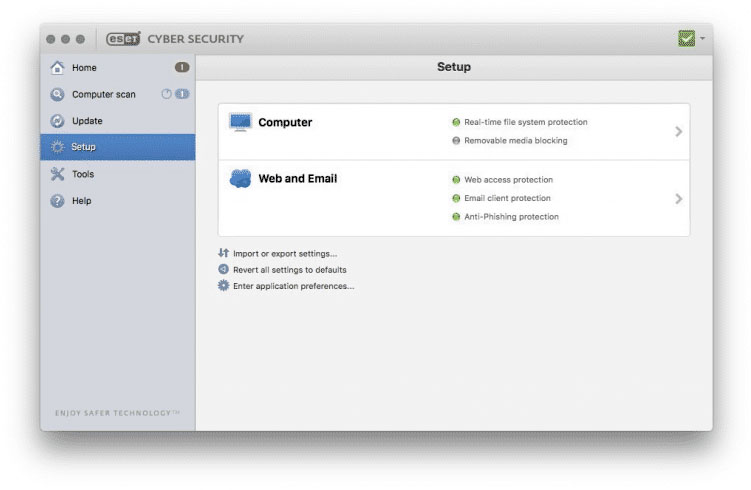
Task: Click Revert all settings to defaults
Action: (x=289, y=270)
